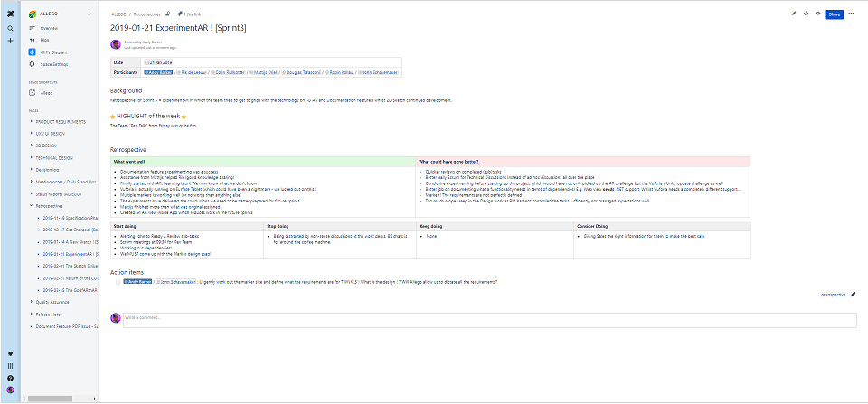Viewport: 868px width, 404px height.
Task: Open the user profile avatar in the bottom-left bar
Action: pyautogui.click(x=10, y=390)
